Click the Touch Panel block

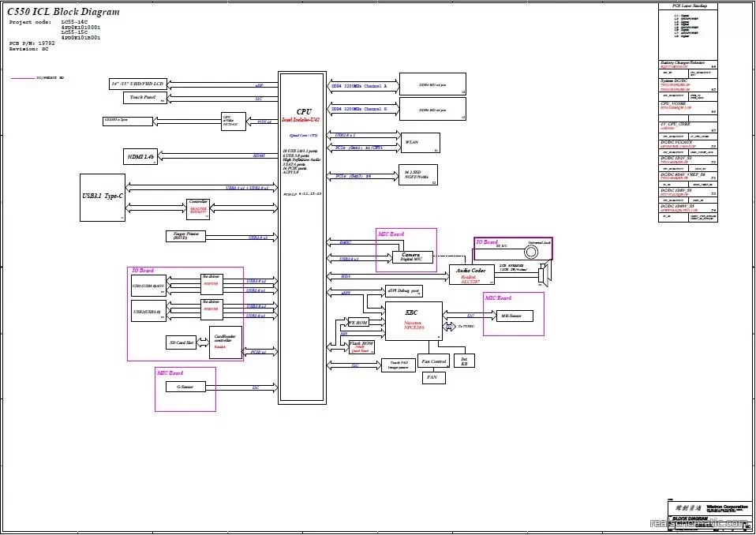pyautogui.click(x=144, y=97)
